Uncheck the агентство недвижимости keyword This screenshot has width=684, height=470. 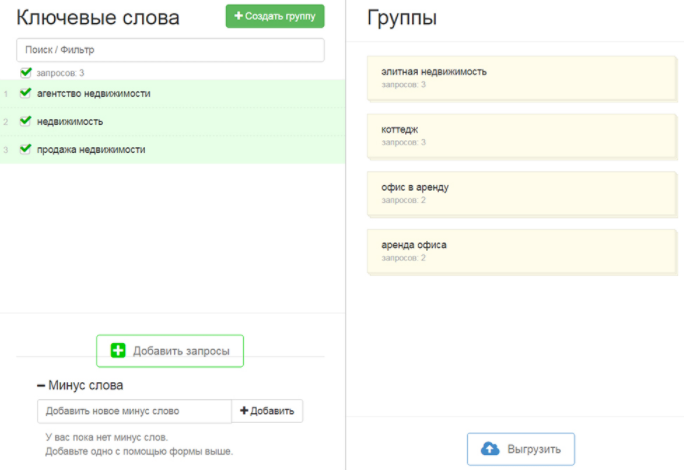pos(26,93)
